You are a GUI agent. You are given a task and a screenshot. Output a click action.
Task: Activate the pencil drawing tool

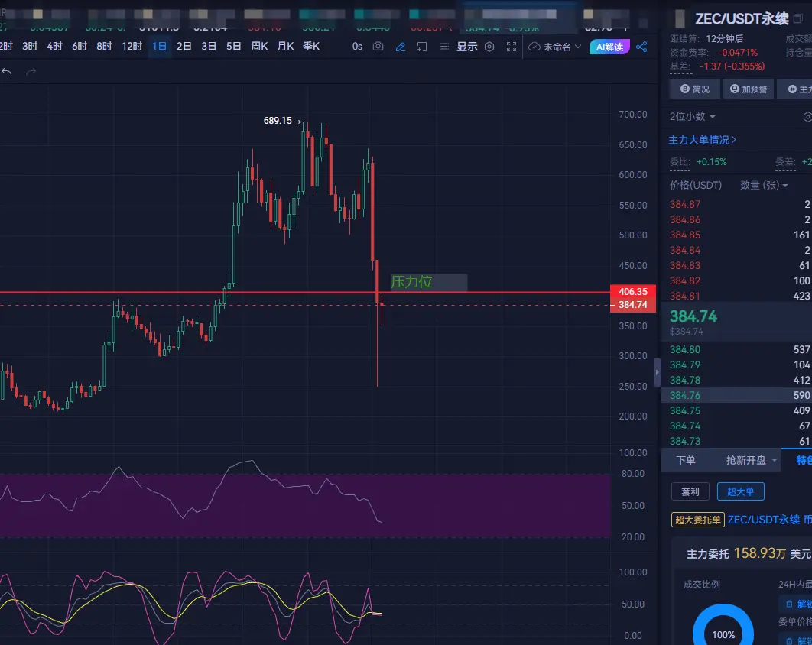click(x=401, y=47)
